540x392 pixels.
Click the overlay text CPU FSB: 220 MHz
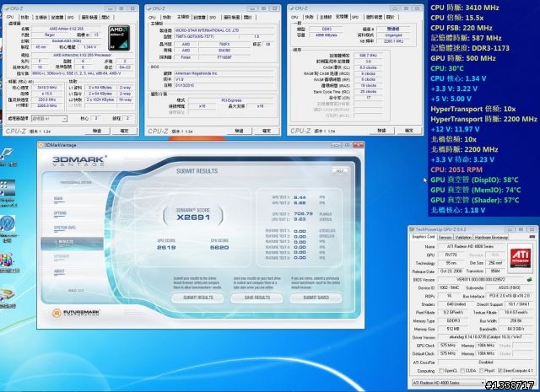462,28
